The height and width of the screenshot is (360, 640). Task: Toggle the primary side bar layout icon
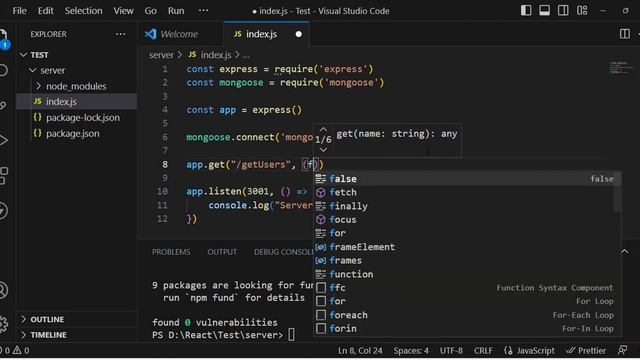(x=526, y=11)
